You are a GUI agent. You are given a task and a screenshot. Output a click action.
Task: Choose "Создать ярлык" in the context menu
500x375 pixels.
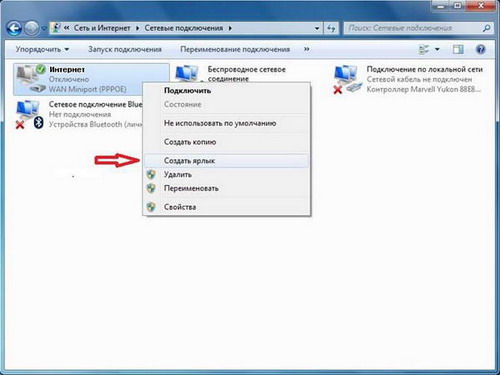227,161
